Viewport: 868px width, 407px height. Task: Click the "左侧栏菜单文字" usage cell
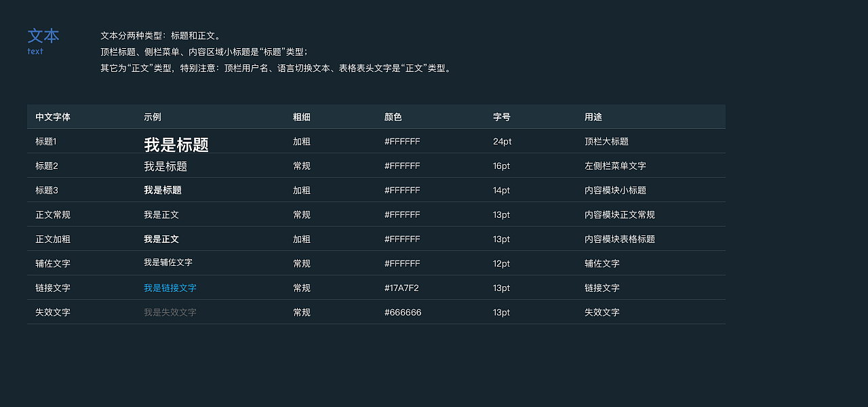(615, 166)
